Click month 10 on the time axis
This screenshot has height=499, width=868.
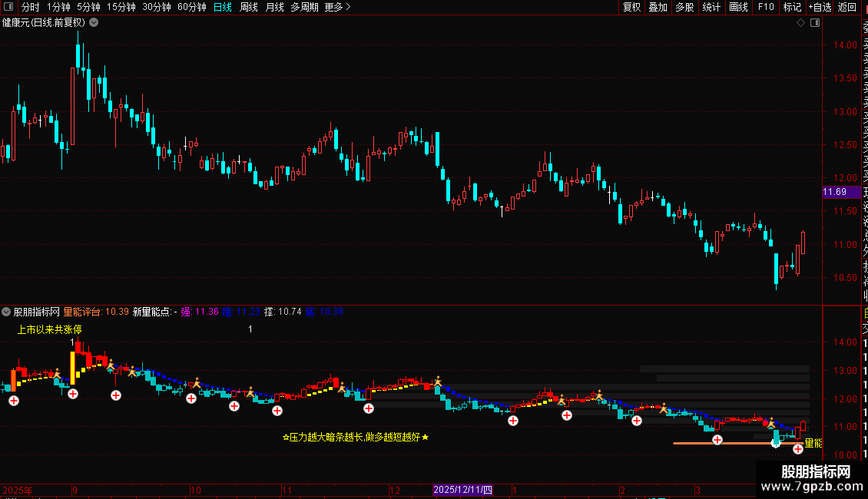[x=195, y=490]
